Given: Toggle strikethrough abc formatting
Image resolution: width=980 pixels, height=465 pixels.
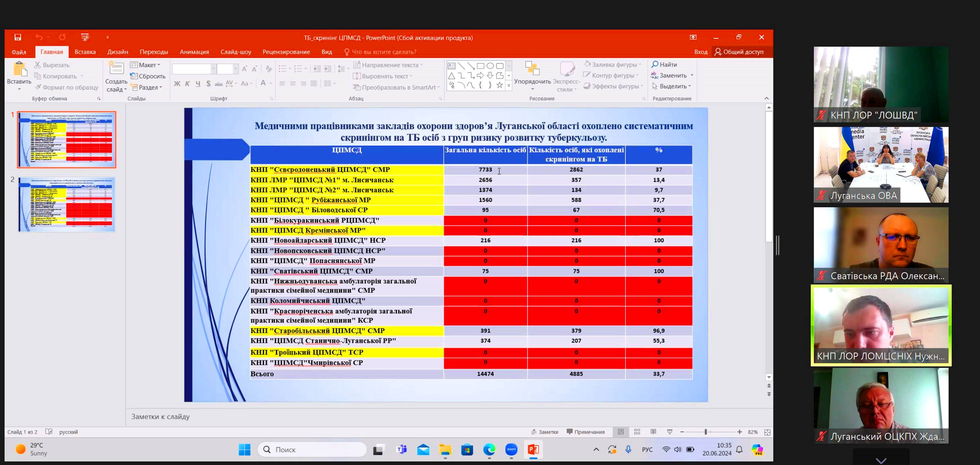Looking at the screenshot, I should (218, 83).
